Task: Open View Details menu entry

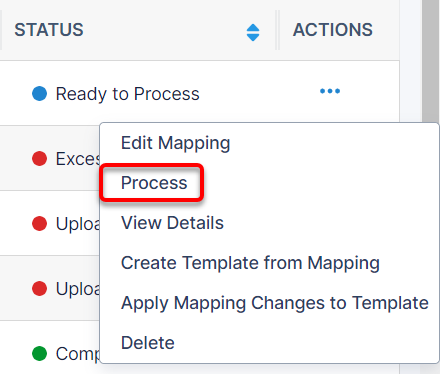Action: (172, 223)
